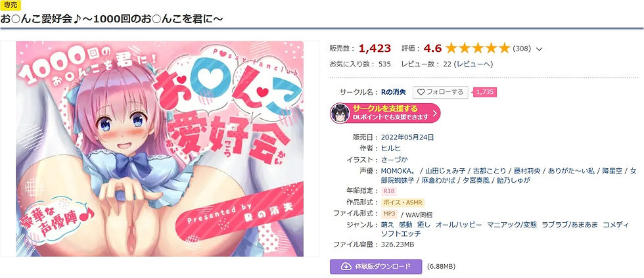Click the yellow 専売 badge
Screen dimensions: 644x278
[9, 5]
